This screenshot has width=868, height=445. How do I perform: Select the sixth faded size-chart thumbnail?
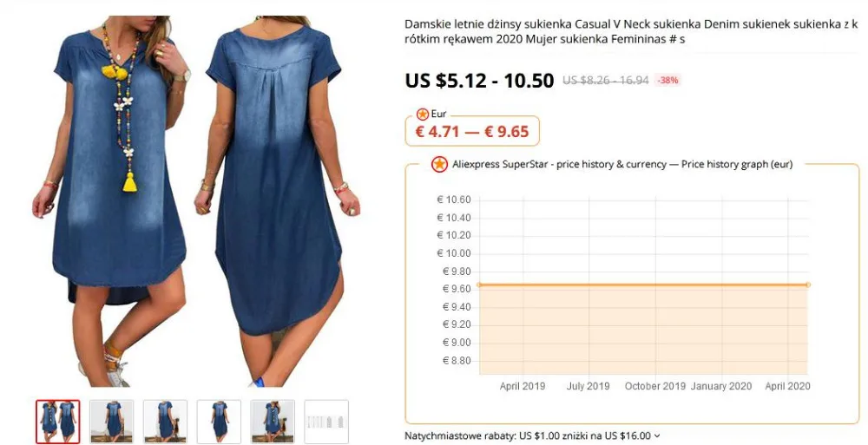[x=326, y=422]
